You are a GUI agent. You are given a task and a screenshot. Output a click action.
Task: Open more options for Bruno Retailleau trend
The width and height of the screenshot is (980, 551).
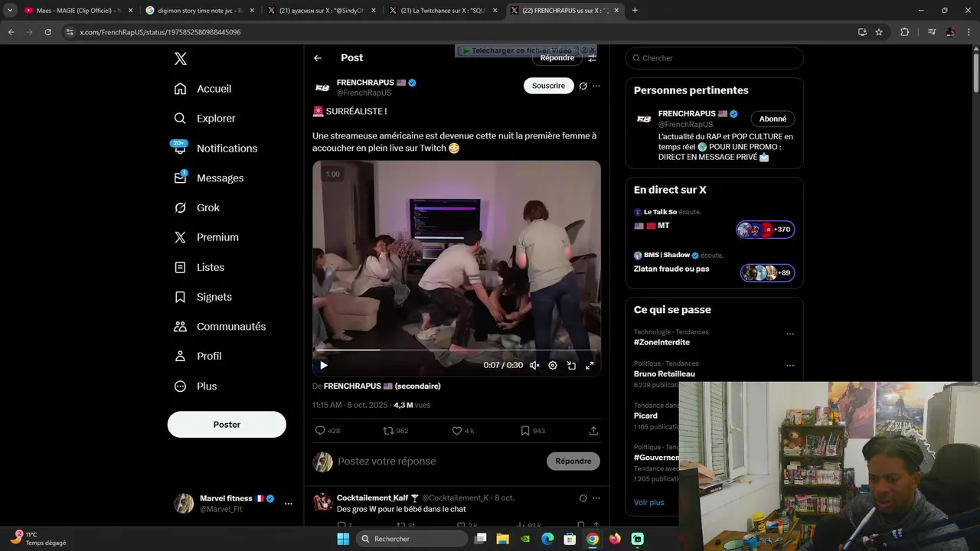tap(790, 366)
